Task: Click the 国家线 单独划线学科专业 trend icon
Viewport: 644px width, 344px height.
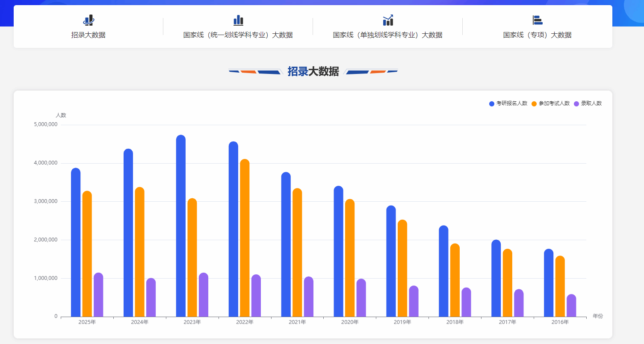Action: tap(388, 20)
